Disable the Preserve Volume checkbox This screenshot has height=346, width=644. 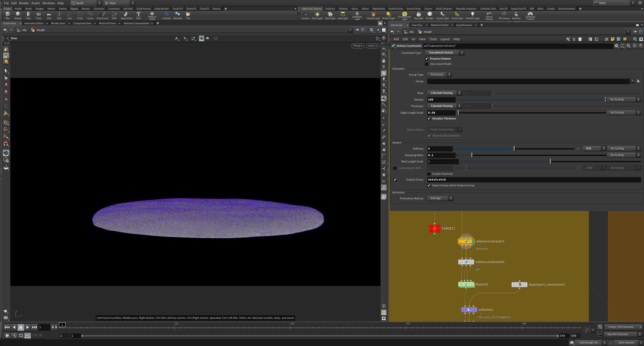[427, 59]
